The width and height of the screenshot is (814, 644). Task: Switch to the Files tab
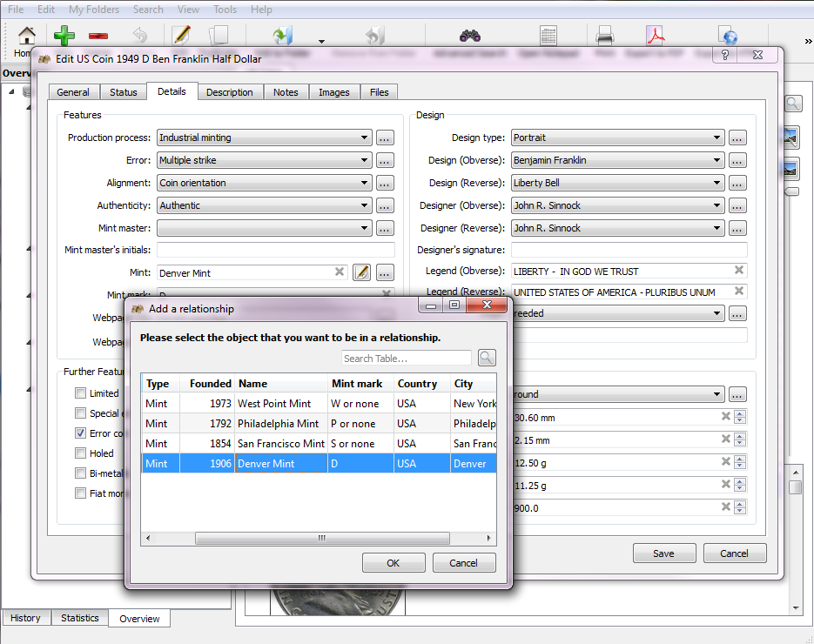pyautogui.click(x=380, y=92)
